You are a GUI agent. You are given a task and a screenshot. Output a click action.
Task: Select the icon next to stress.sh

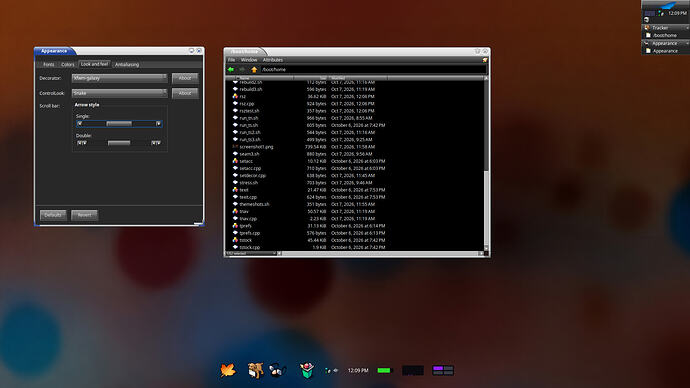pyautogui.click(x=235, y=183)
